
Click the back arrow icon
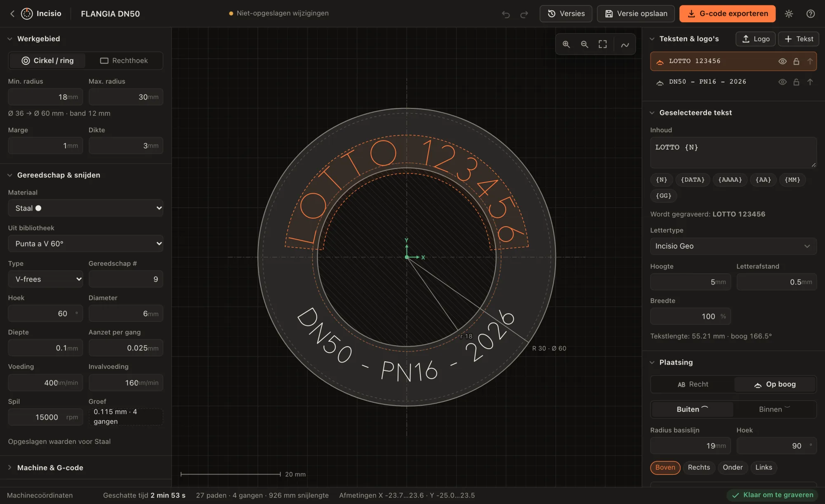(12, 14)
